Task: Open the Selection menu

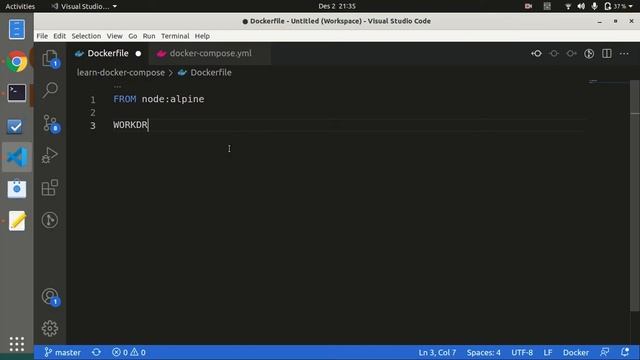Action: click(x=86, y=36)
